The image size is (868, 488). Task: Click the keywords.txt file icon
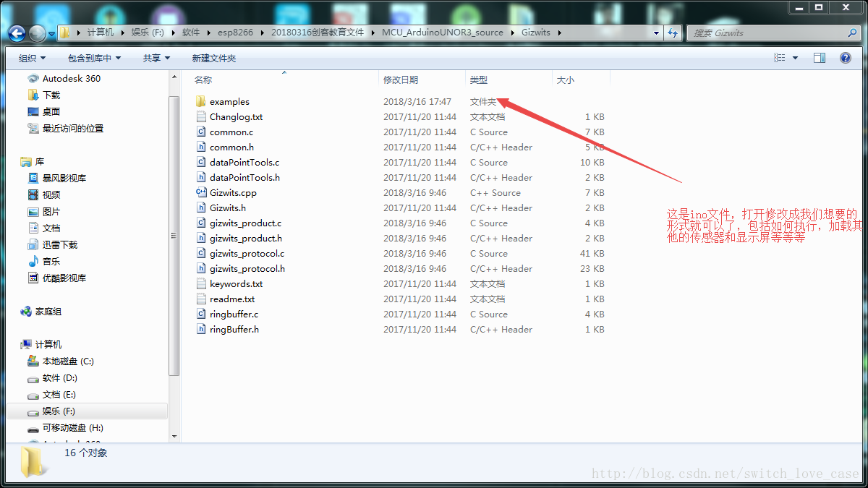(x=201, y=283)
